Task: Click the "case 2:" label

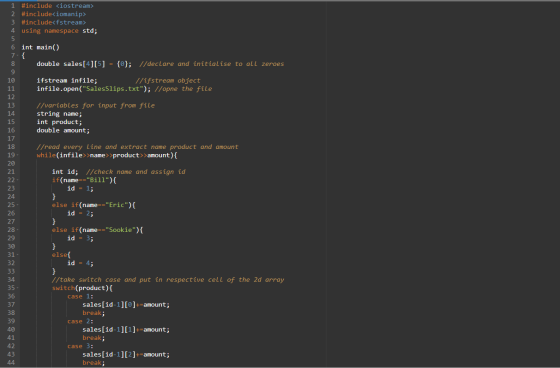Action: click(x=80, y=321)
